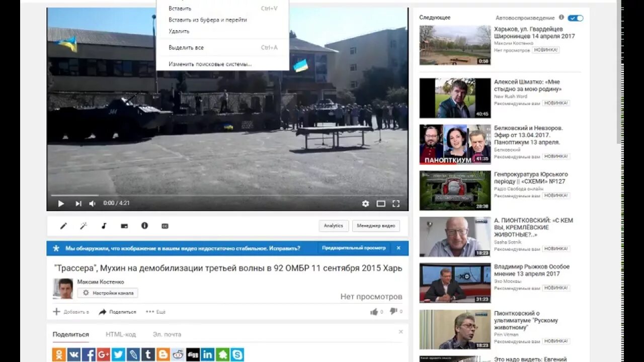Close the share panel
Screen dimensions: 644x362
401,332
